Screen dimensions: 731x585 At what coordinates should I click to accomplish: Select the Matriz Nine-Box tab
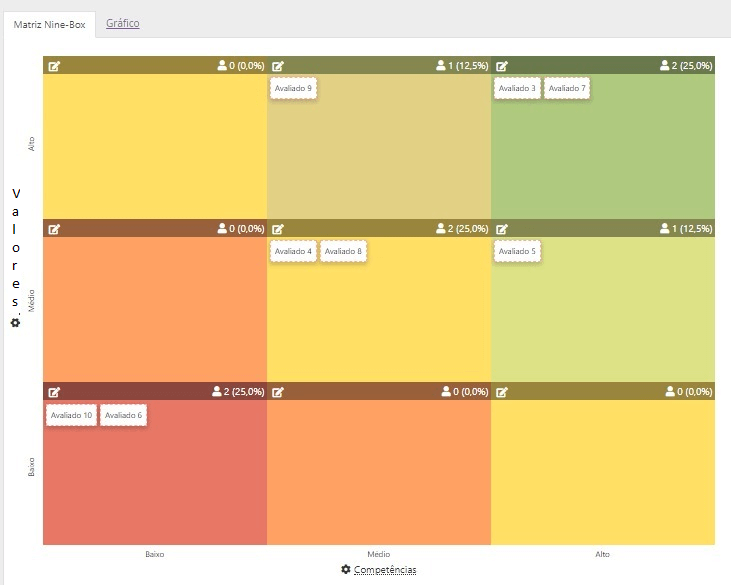click(49, 25)
